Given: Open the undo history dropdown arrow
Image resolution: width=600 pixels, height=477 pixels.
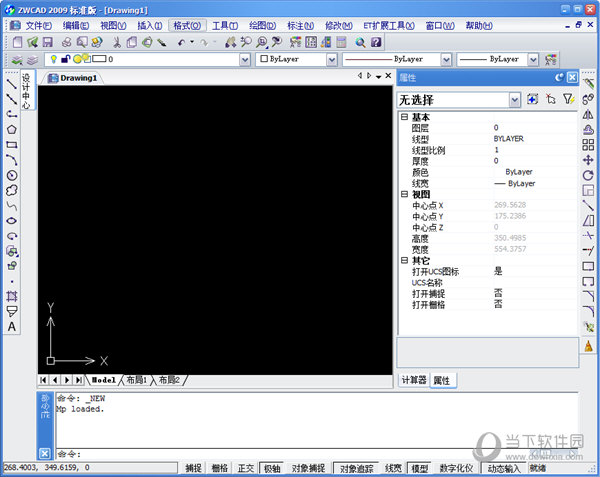Looking at the screenshot, I should point(192,42).
